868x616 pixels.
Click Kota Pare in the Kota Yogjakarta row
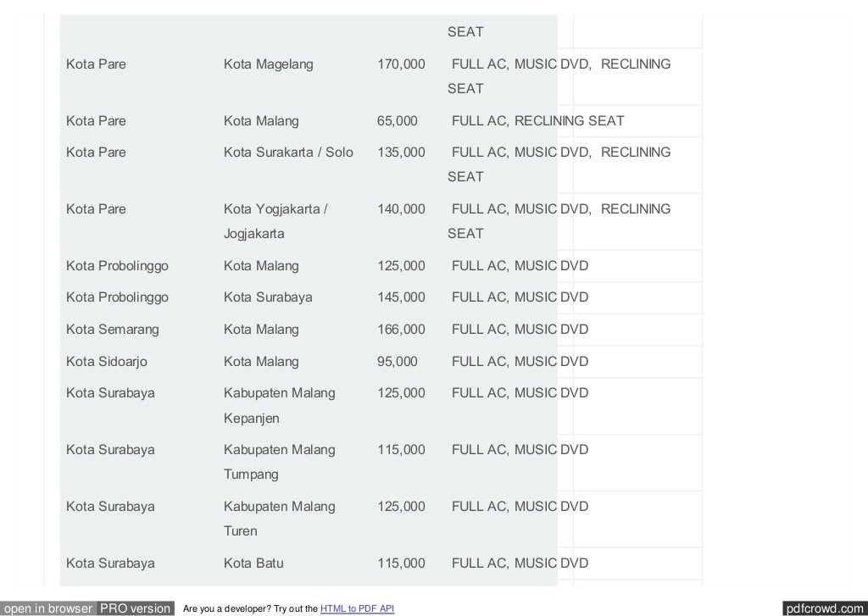(96, 209)
